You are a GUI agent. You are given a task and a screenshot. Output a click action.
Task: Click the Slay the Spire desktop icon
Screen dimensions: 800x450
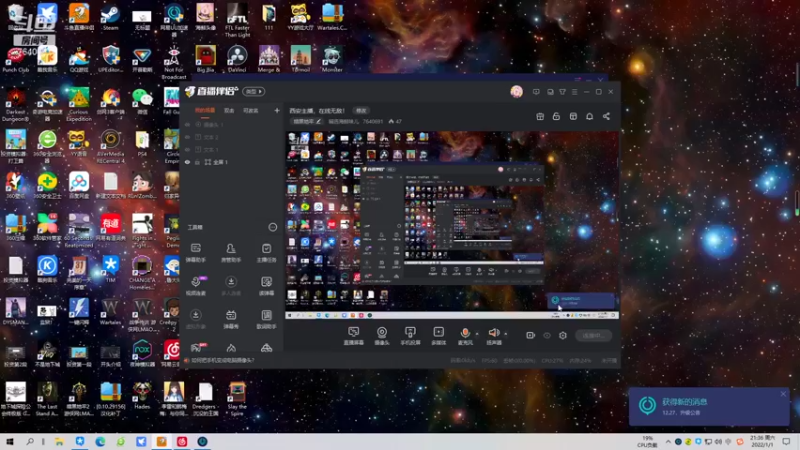[x=237, y=399]
